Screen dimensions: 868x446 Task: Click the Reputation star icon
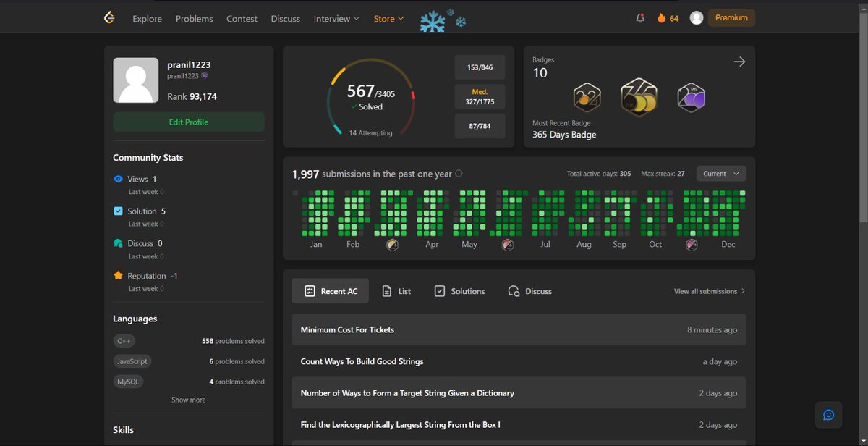coord(118,276)
